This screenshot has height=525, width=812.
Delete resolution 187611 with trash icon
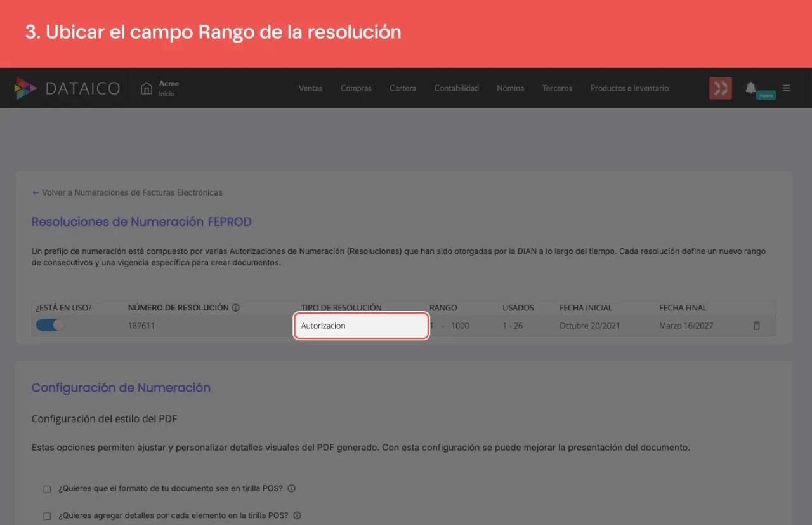pyautogui.click(x=756, y=326)
